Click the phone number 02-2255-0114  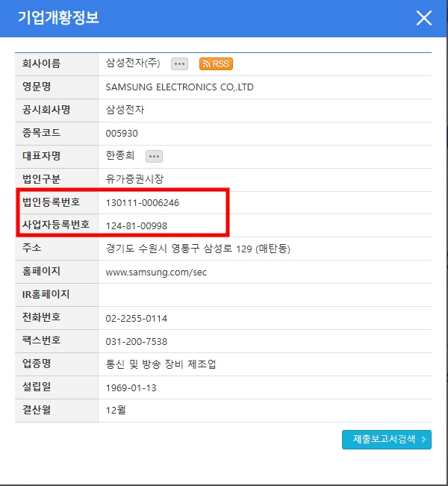tap(137, 318)
